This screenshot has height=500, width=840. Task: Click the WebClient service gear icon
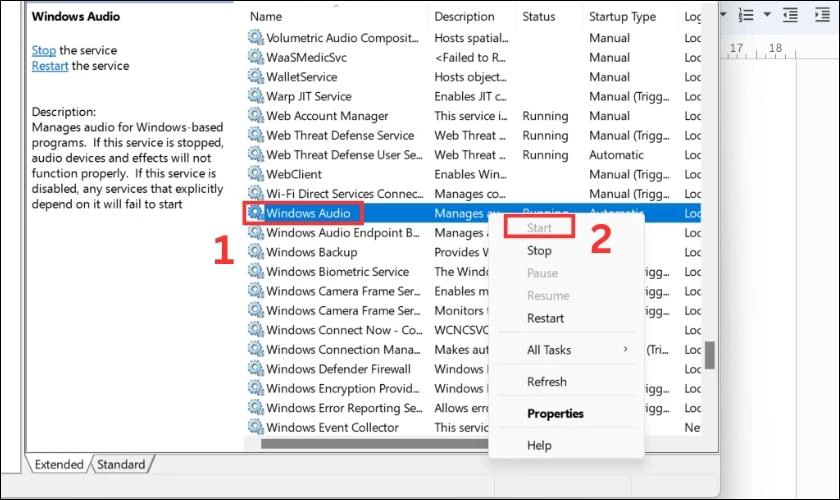click(x=256, y=174)
